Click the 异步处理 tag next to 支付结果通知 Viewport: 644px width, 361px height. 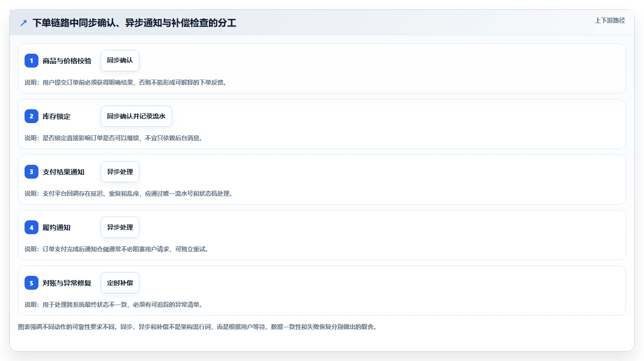[x=120, y=172]
